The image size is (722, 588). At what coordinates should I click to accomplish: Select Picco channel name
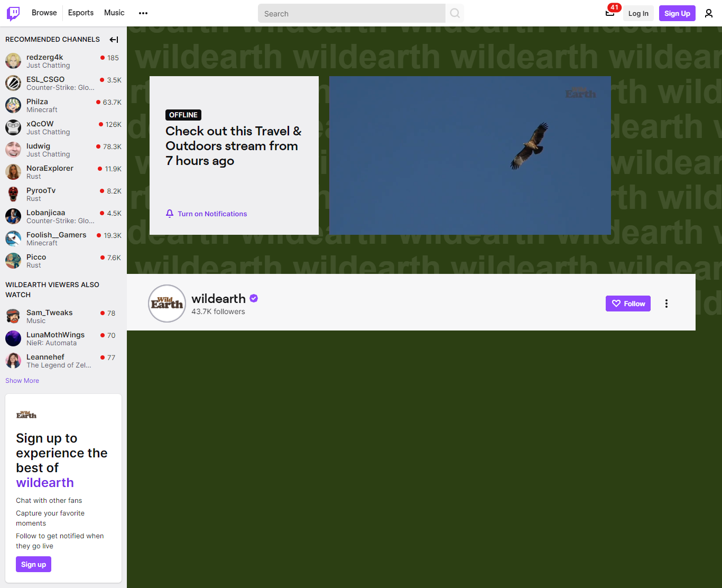[x=36, y=257]
